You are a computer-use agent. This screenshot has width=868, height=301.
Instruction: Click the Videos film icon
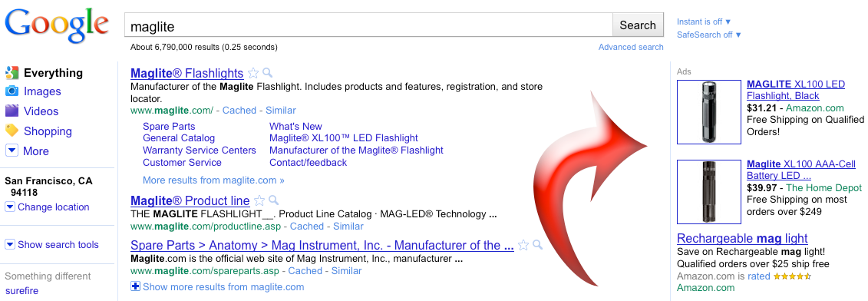click(12, 111)
